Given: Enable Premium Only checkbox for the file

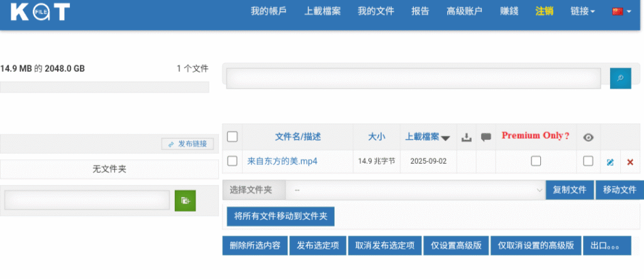Looking at the screenshot, I should click(x=536, y=161).
